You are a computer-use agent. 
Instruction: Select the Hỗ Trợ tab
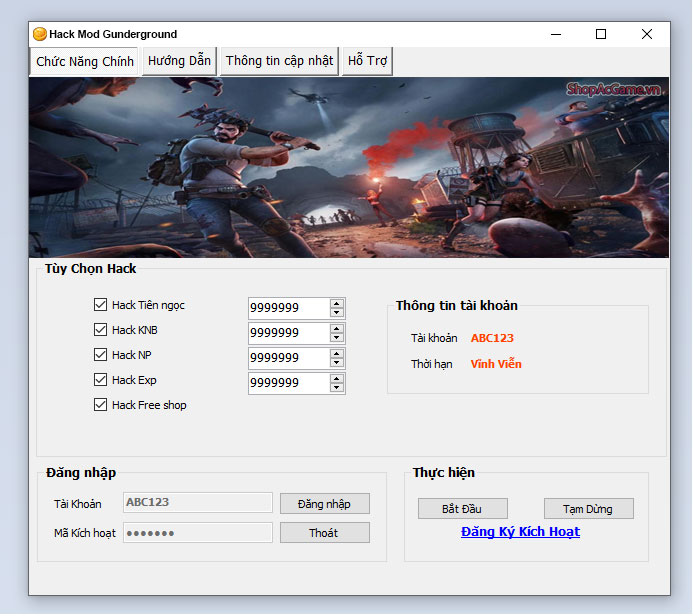pyautogui.click(x=367, y=61)
